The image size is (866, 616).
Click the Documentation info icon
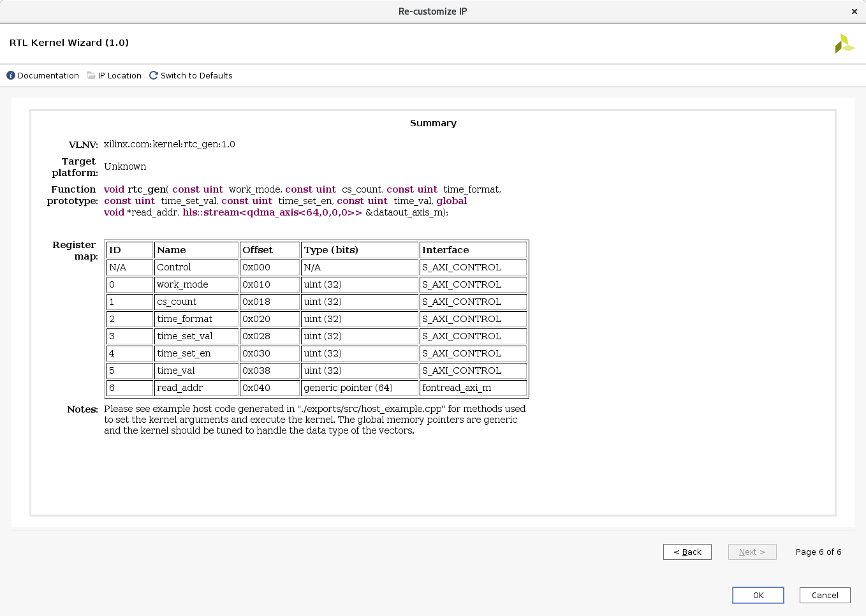click(x=11, y=75)
